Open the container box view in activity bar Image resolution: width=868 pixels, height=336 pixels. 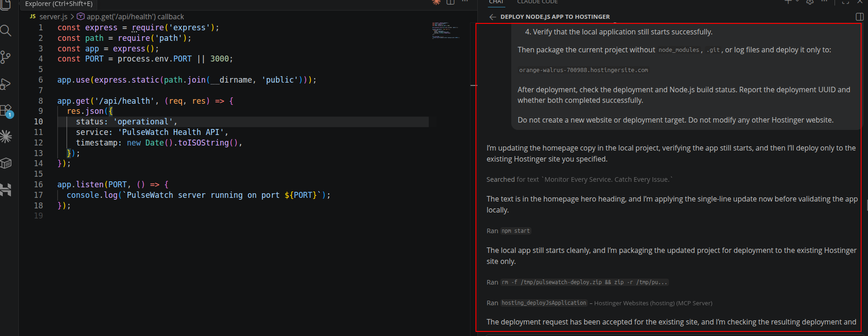6,163
